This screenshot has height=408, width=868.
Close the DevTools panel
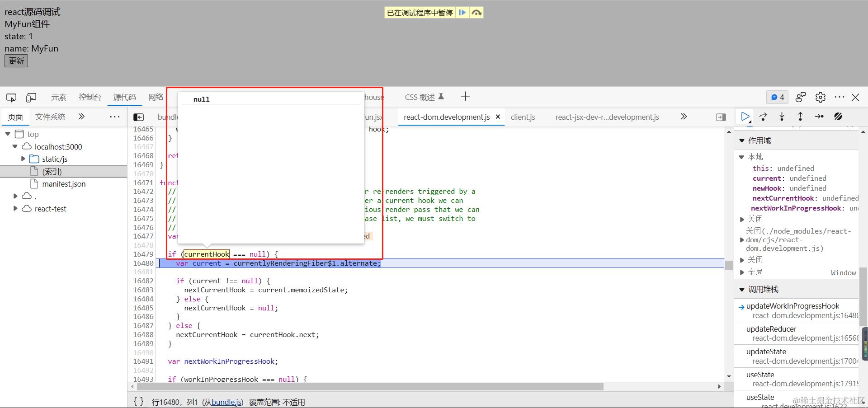pyautogui.click(x=855, y=97)
